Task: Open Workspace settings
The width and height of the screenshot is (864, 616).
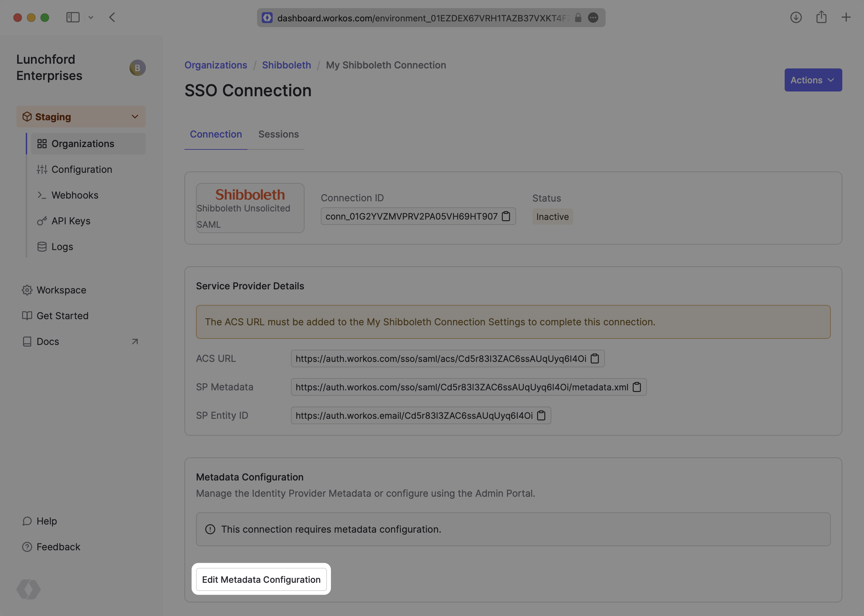Action: pyautogui.click(x=61, y=290)
